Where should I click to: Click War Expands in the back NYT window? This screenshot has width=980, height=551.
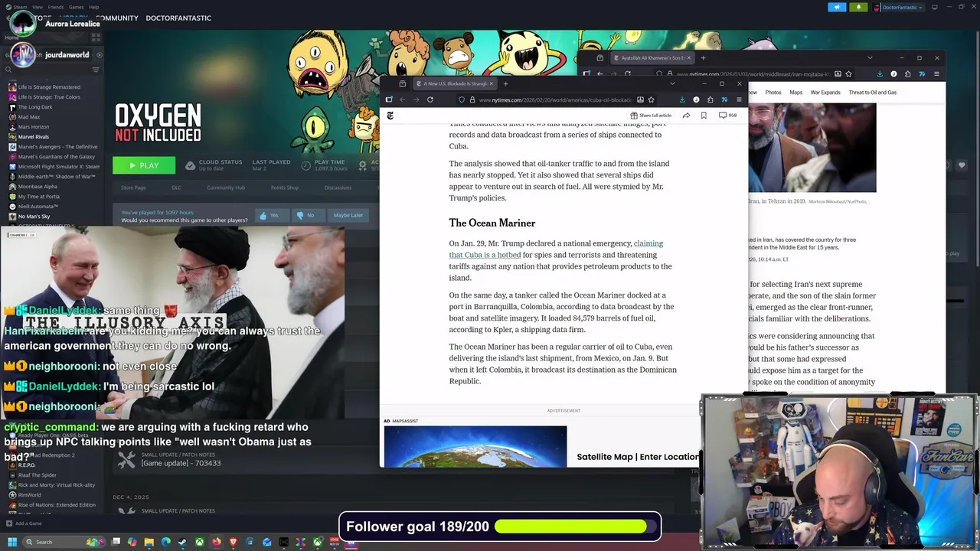point(825,93)
